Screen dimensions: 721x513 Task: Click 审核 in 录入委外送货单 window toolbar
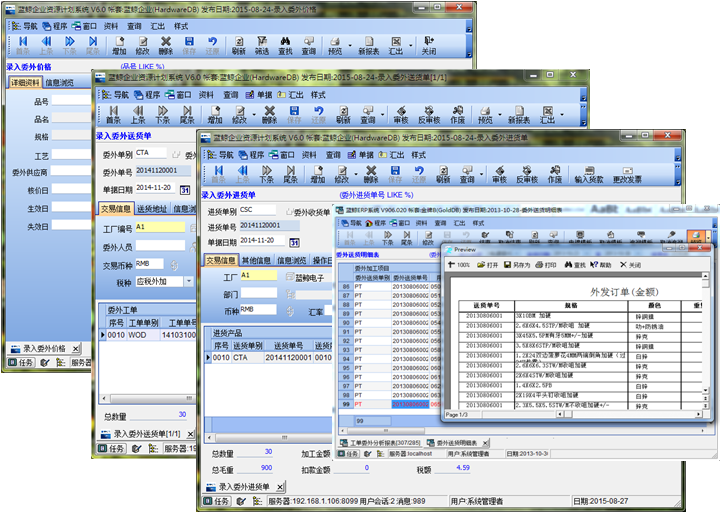point(401,115)
